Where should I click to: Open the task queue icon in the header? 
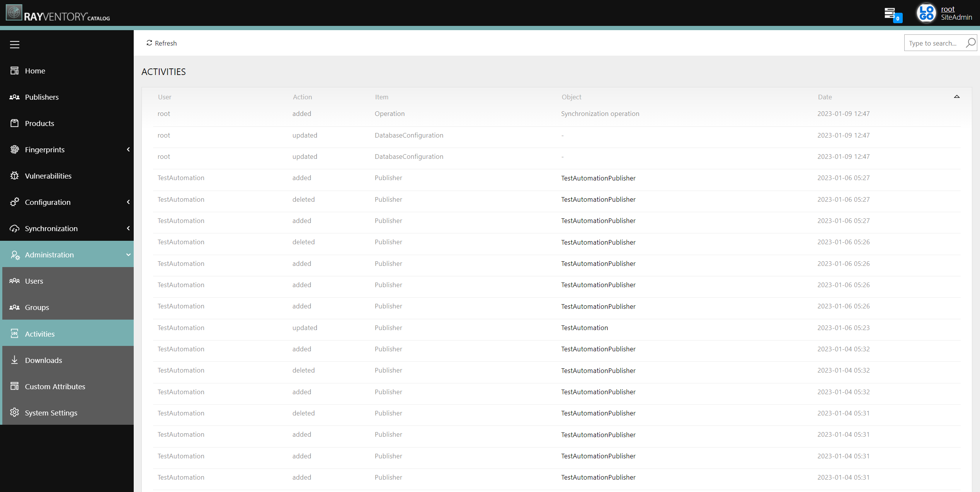point(890,14)
